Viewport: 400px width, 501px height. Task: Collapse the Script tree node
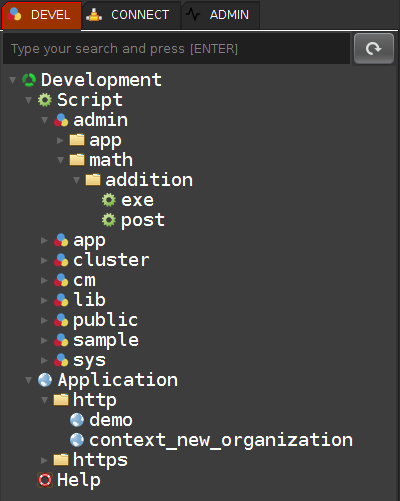click(x=28, y=100)
